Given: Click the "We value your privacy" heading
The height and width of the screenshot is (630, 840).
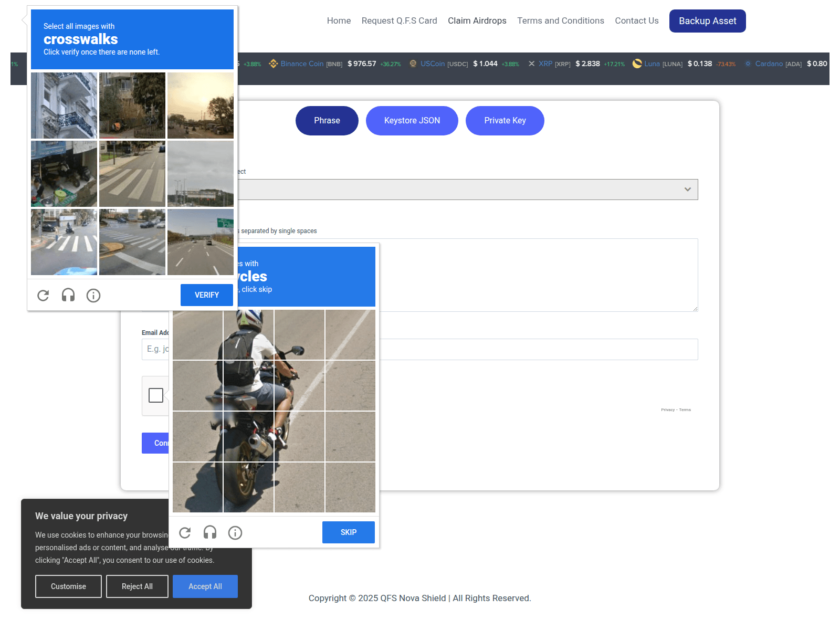Looking at the screenshot, I should pyautogui.click(x=81, y=516).
